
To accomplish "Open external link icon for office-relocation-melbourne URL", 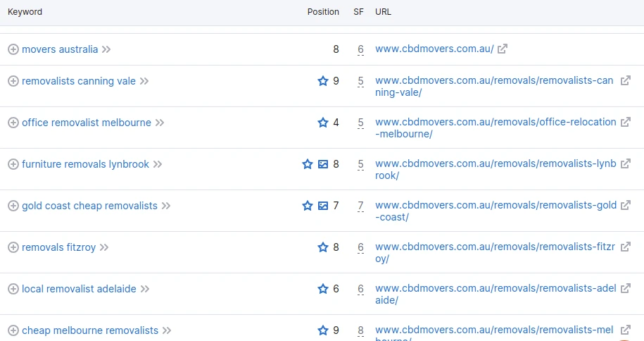I will point(626,122).
